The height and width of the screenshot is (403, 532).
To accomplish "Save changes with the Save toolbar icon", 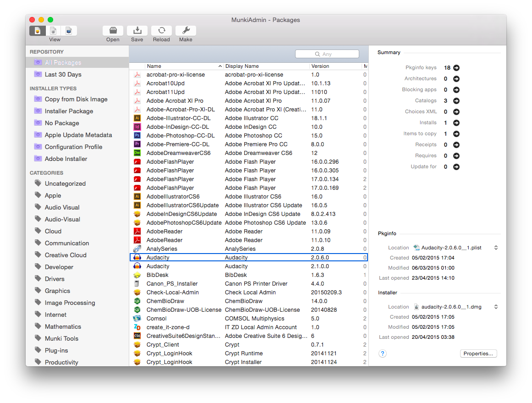I will click(137, 31).
